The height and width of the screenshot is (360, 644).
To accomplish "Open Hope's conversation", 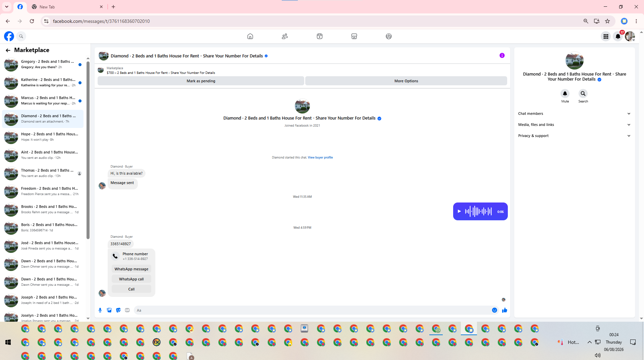I will click(43, 137).
